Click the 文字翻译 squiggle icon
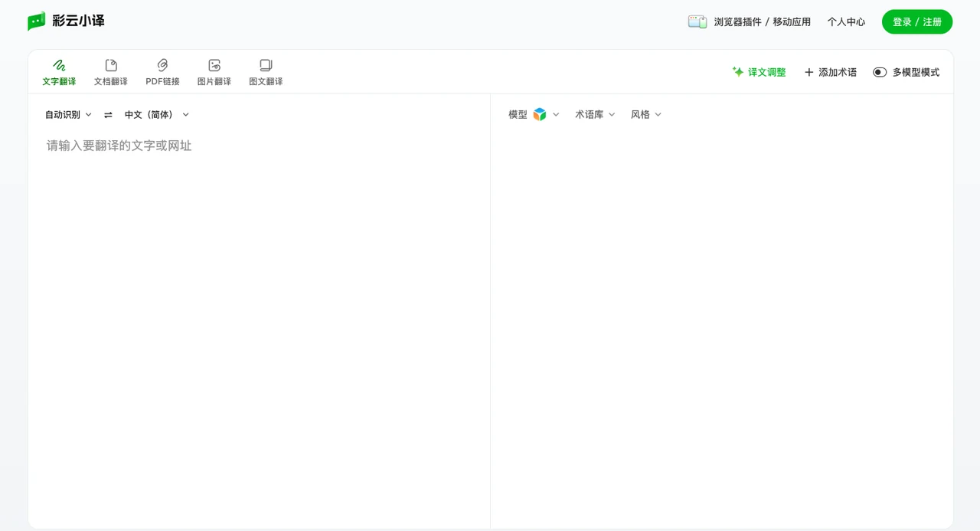Viewport: 980px width, 531px height. pos(59,65)
